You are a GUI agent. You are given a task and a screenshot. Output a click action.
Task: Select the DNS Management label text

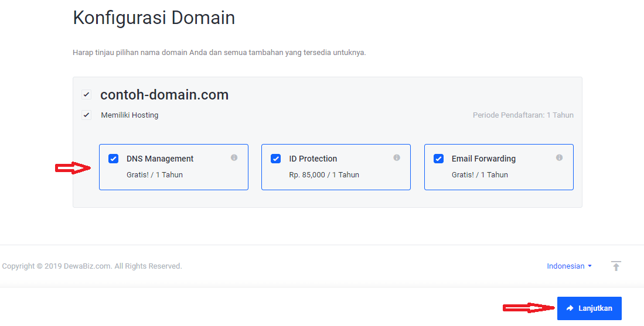pyautogui.click(x=160, y=159)
